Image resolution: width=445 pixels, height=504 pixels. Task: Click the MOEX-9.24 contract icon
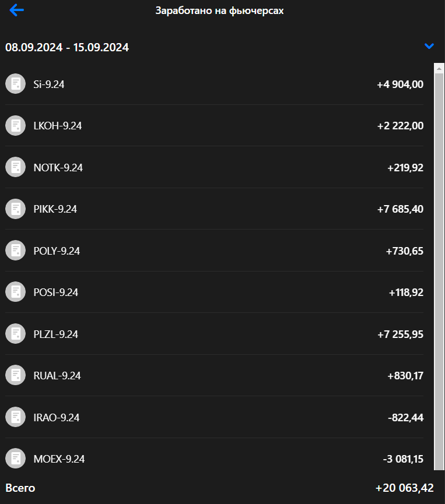16,459
